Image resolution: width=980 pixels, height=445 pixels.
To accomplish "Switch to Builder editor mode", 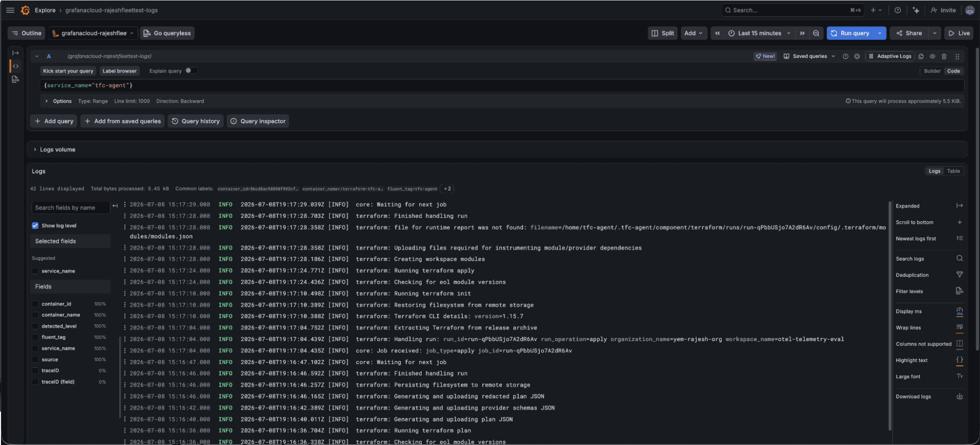I will (932, 71).
